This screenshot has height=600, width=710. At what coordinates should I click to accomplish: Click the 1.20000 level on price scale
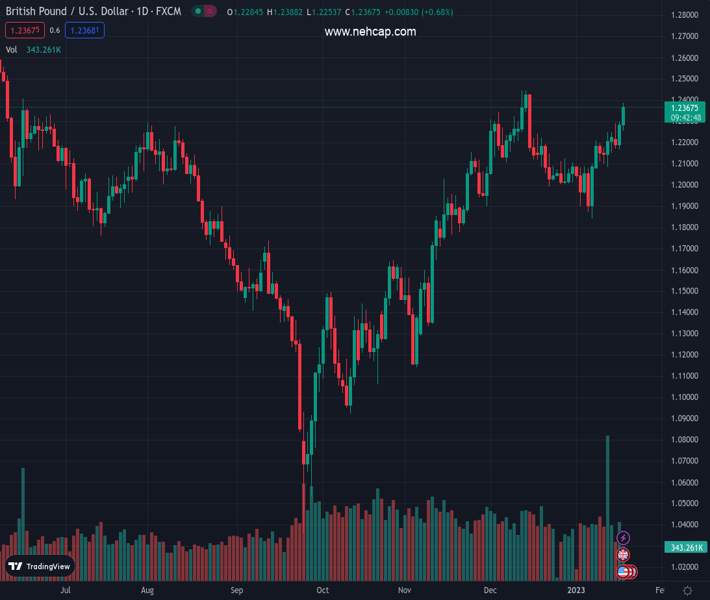pyautogui.click(x=685, y=185)
